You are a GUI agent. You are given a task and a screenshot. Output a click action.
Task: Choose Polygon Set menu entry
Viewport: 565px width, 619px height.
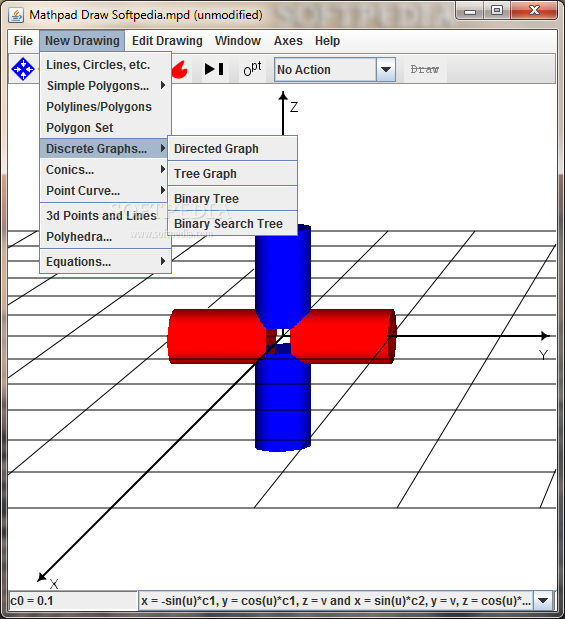[x=105, y=128]
